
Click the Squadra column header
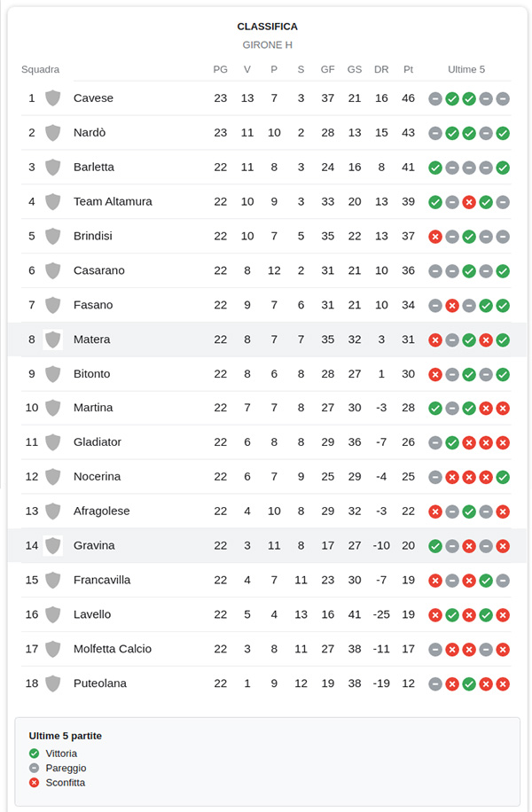(x=41, y=69)
